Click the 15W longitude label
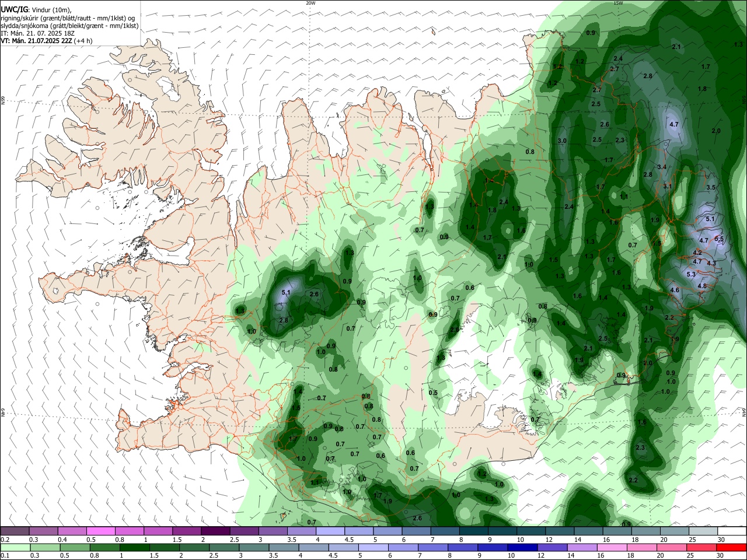This screenshot has height=560, width=747. pos(618,3)
